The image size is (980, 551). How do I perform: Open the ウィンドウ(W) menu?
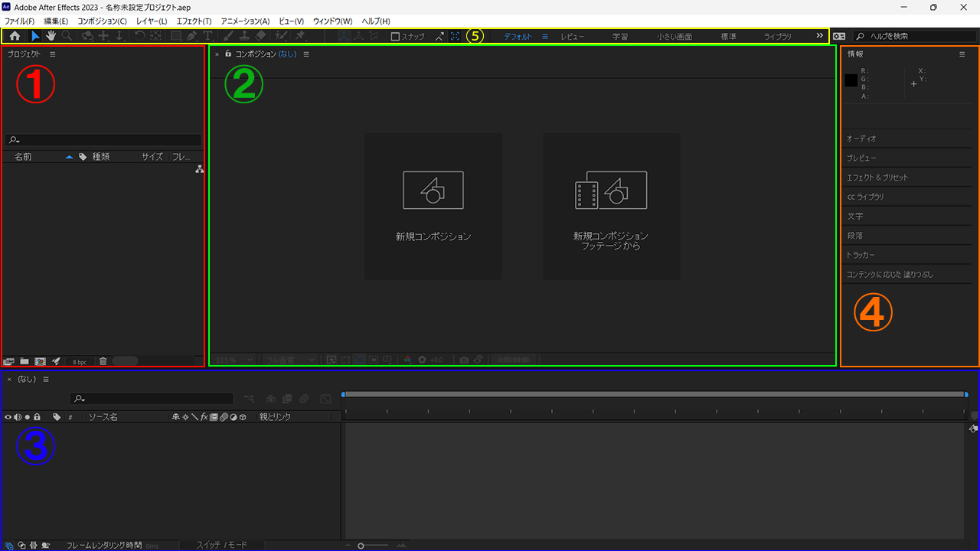click(332, 21)
